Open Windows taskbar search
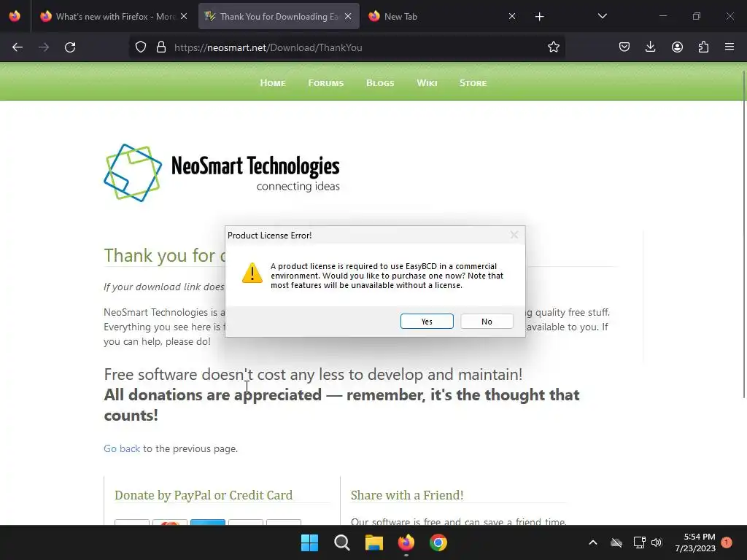Viewport: 747px width, 560px height. [x=341, y=542]
